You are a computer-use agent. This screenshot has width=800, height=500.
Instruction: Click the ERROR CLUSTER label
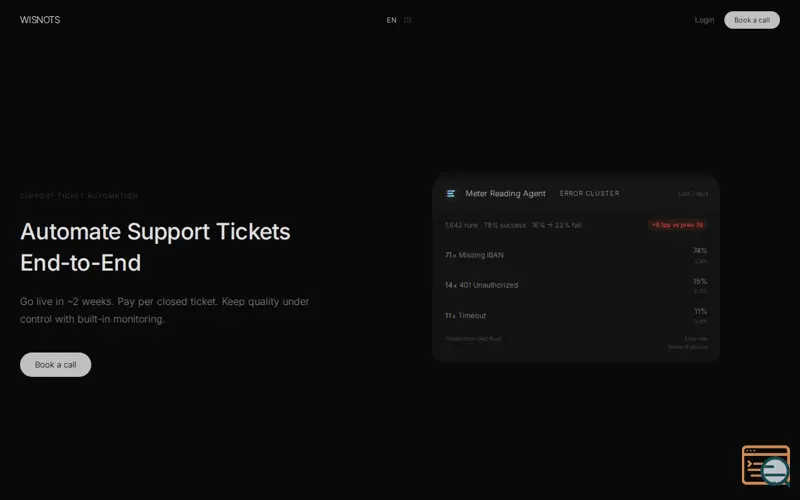click(589, 193)
